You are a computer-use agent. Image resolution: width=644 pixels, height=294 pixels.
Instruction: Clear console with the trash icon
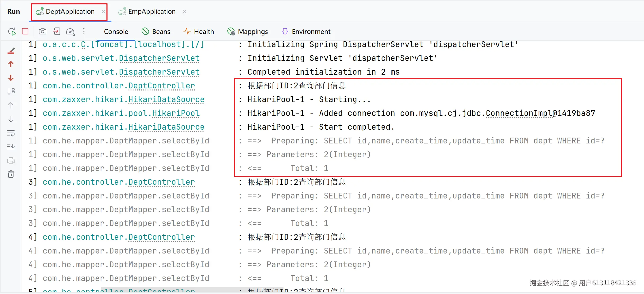(11, 174)
